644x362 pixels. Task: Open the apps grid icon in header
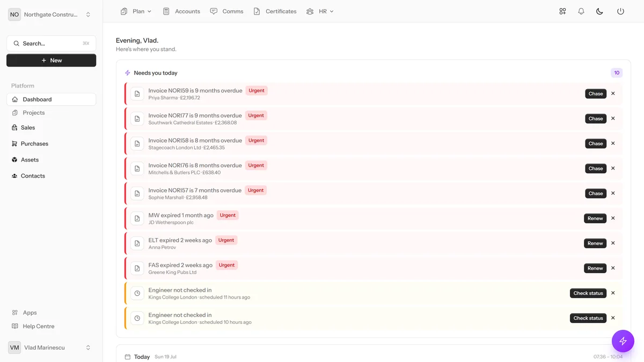562,11
